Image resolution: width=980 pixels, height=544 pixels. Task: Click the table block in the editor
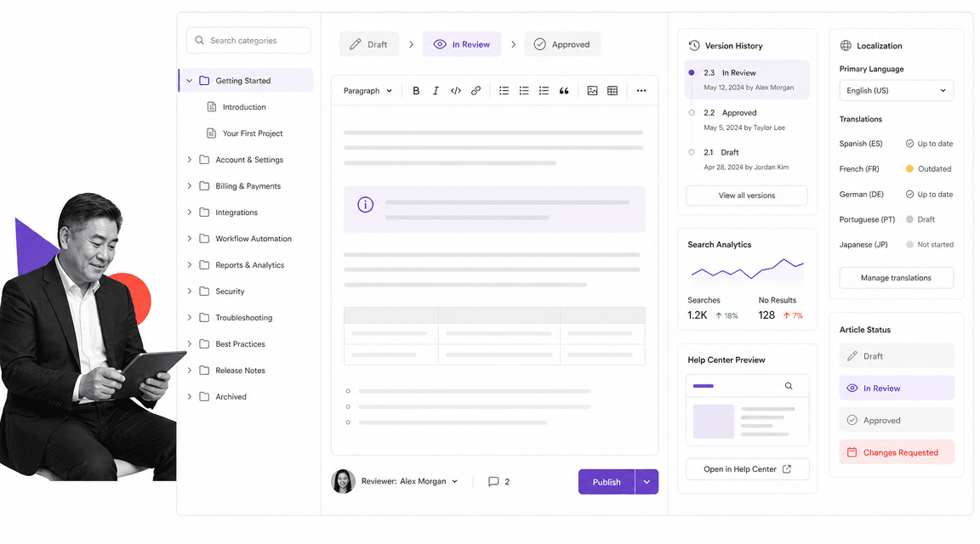pos(494,336)
